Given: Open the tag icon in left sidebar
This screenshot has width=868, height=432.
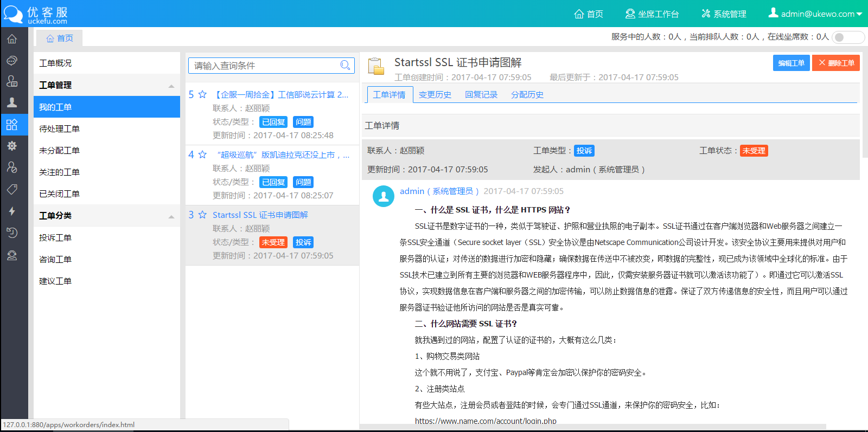Looking at the screenshot, I should pyautogui.click(x=12, y=189).
